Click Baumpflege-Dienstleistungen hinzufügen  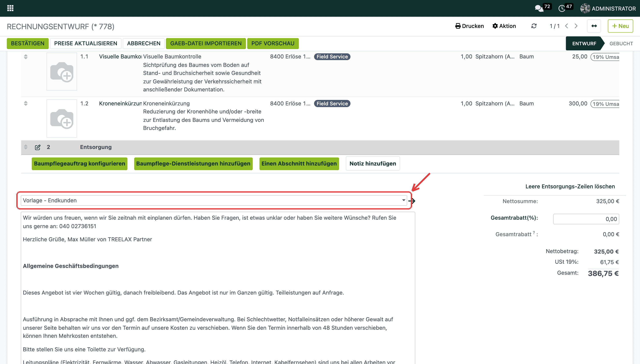click(x=193, y=164)
